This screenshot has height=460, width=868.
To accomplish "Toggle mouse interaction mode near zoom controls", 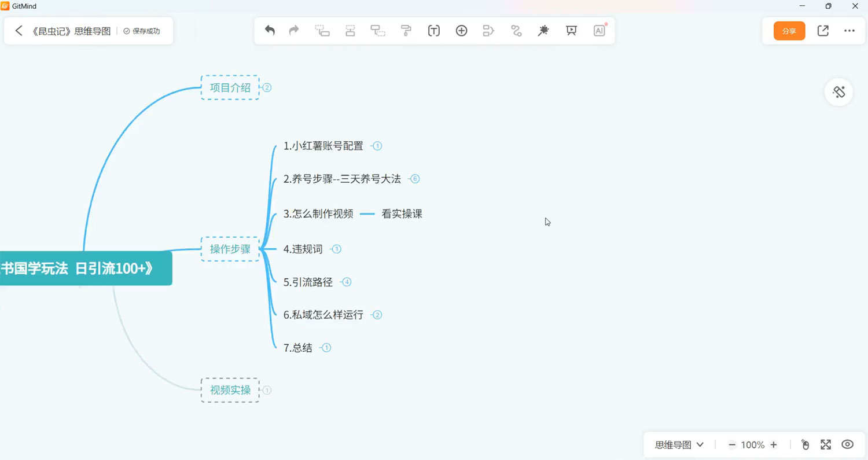I will click(804, 444).
